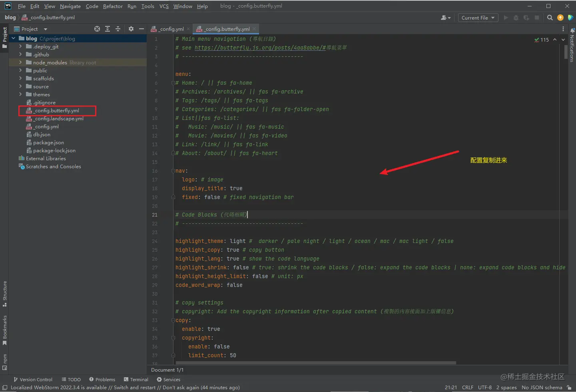Click the Select Opened File target icon
This screenshot has width=576, height=392.
pyautogui.click(x=97, y=29)
